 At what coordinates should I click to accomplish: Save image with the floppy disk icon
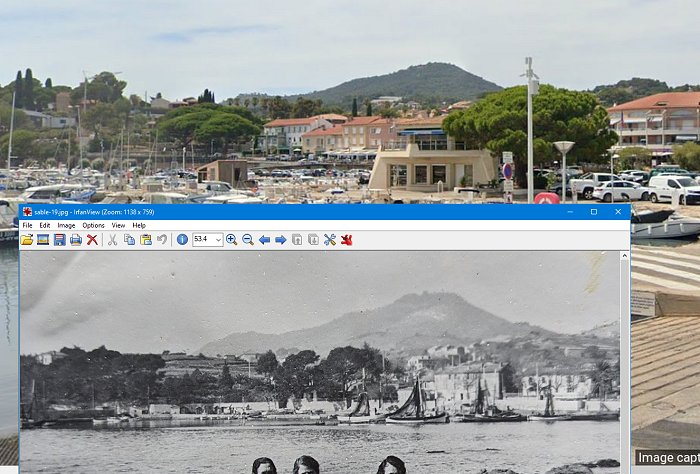(x=60, y=240)
